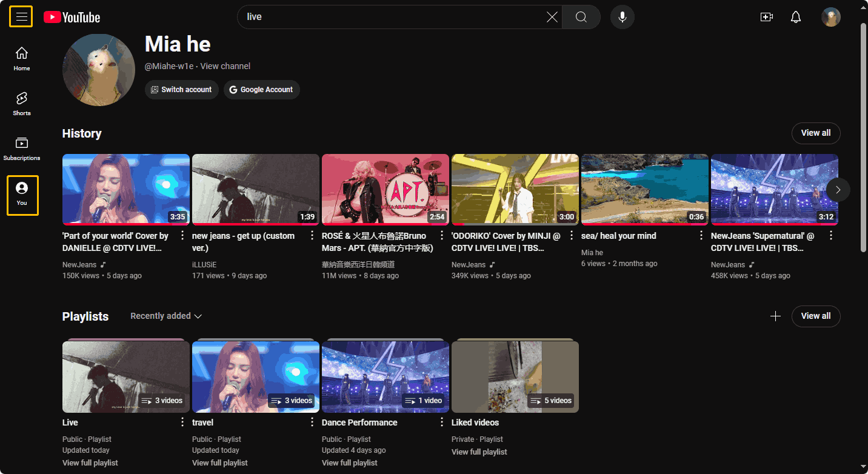Play the ROSÉ APT. video thumbnail

point(386,190)
